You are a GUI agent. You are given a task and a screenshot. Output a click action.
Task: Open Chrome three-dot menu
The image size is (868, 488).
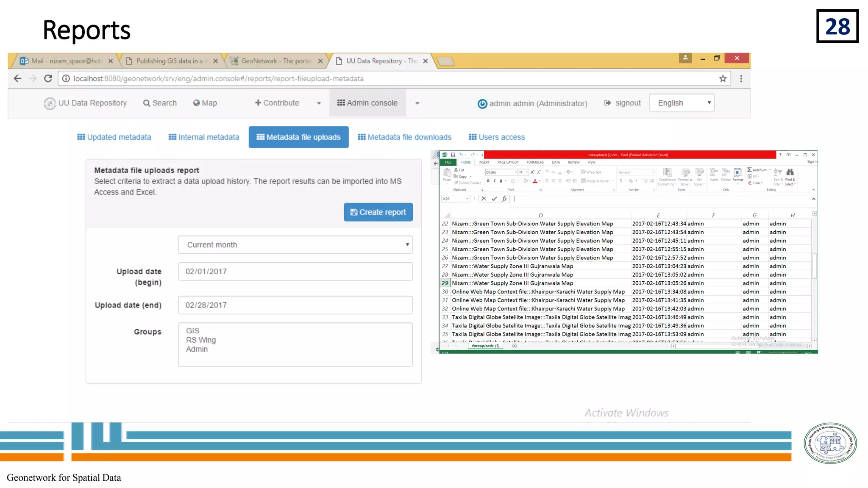tap(741, 78)
